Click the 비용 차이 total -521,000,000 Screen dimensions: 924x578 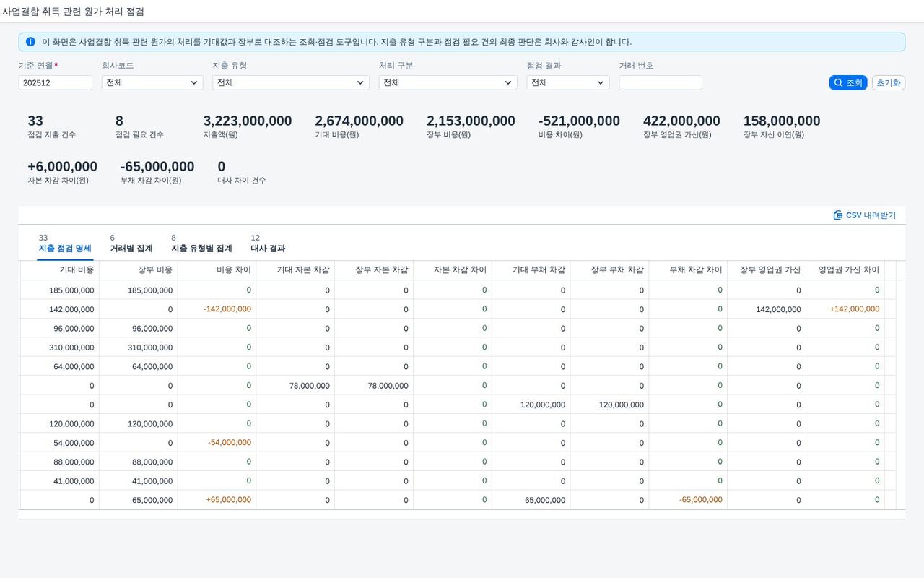tap(579, 121)
